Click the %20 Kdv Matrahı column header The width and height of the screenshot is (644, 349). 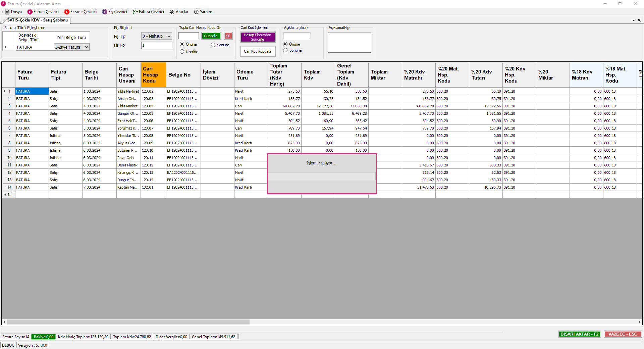click(x=419, y=75)
